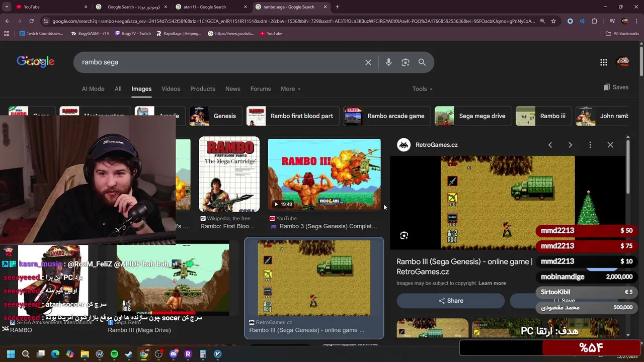Viewport: 644px width, 362px height.
Task: Open the Google account avatar menu
Action: (623, 62)
